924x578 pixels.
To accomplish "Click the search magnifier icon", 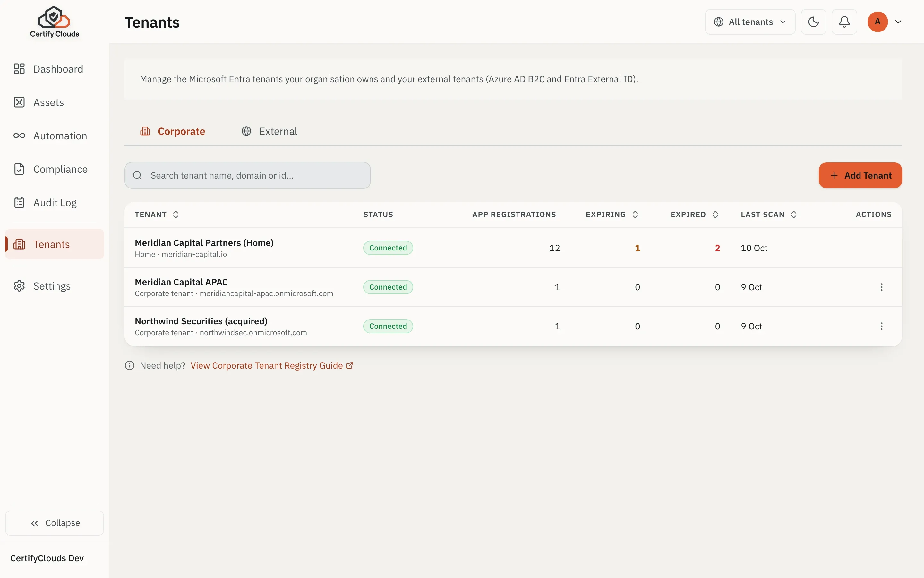I will [x=137, y=175].
